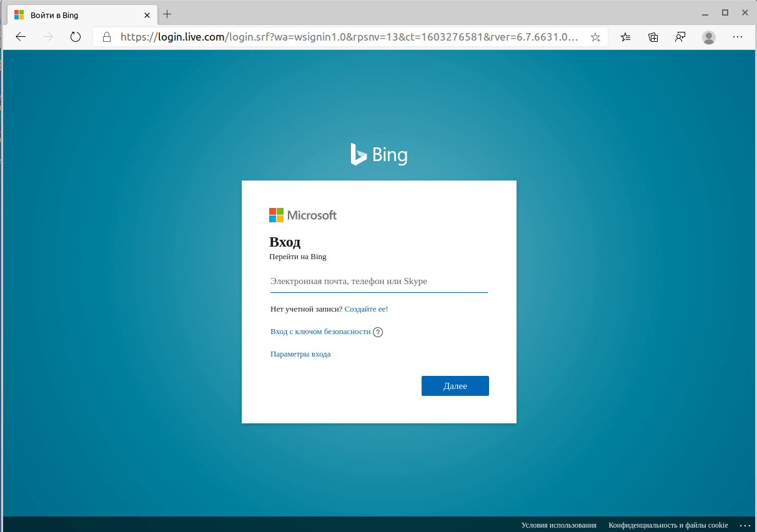Click the lock icon in address bar
The height and width of the screenshot is (532, 757).
(x=106, y=37)
